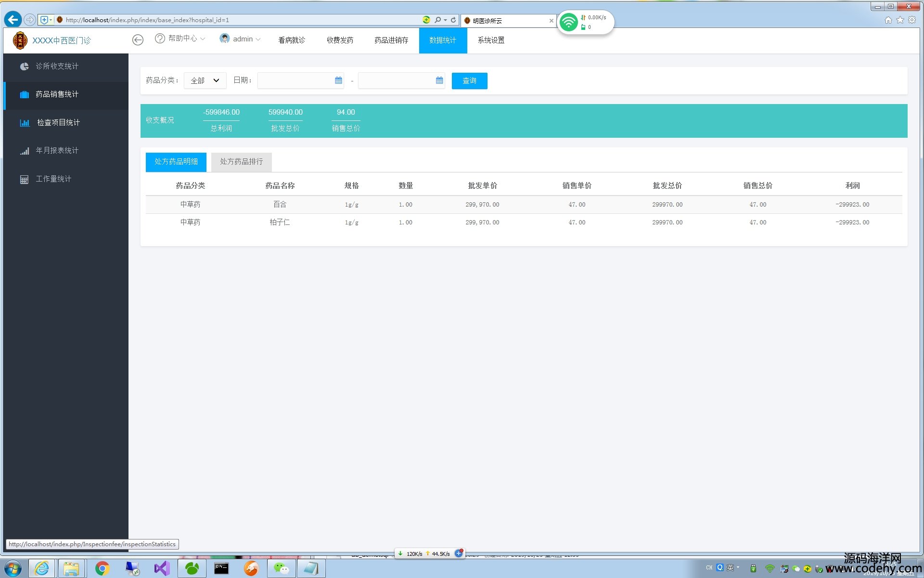Click the 工作量统计 calculator icon
Image resolution: width=924 pixels, height=578 pixels.
(24, 180)
